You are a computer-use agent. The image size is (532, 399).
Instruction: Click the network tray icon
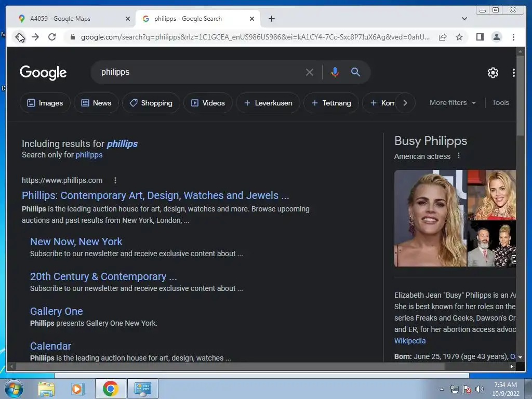pyautogui.click(x=454, y=389)
